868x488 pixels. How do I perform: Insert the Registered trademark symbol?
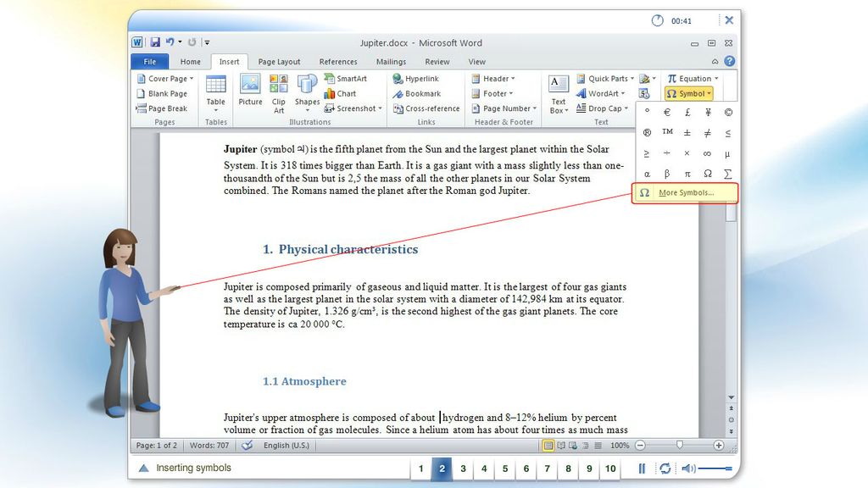(x=647, y=133)
